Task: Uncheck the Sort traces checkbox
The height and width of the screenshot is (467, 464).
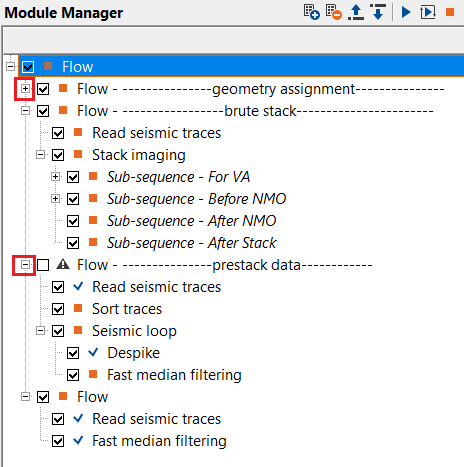Action: pos(58,309)
